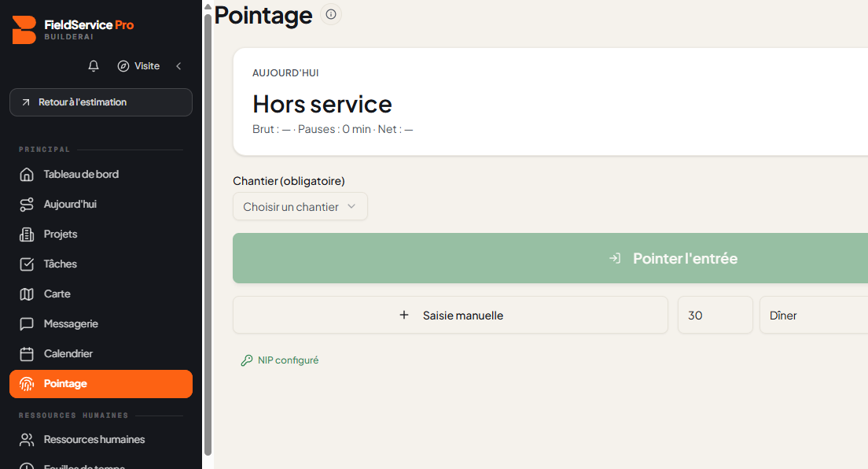Open Tableau de bord from the sidebar
Viewport: 868px width, 469px height.
(x=101, y=174)
